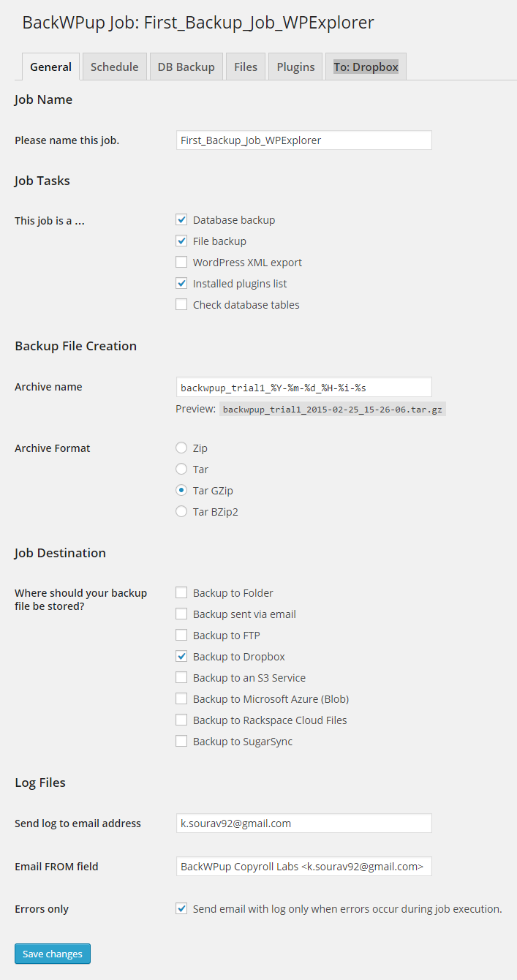The height and width of the screenshot is (980, 517).
Task: Toggle Installed plugins list checkbox
Action: (x=181, y=283)
